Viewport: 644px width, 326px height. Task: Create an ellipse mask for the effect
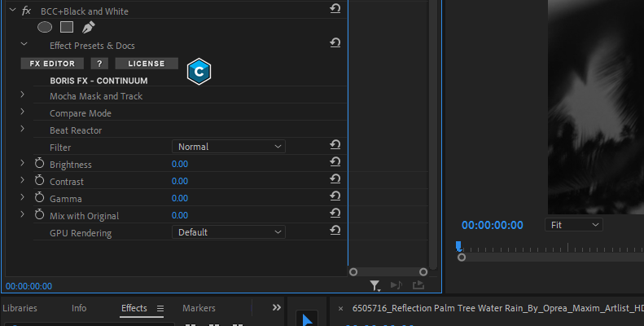tap(45, 27)
